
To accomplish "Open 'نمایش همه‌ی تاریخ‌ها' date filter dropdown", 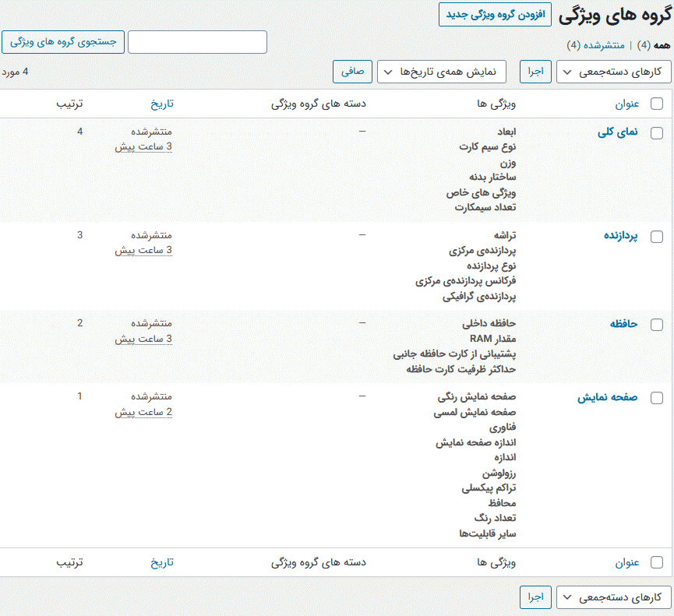I will [442, 72].
